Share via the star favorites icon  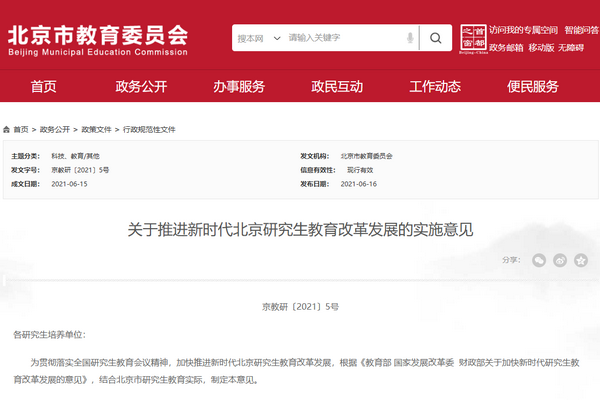pyautogui.click(x=581, y=260)
